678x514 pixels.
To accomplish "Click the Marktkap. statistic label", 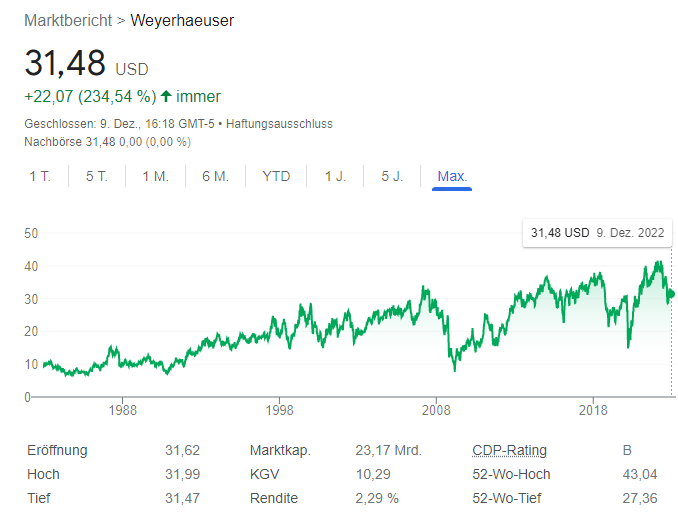I will point(280,450).
